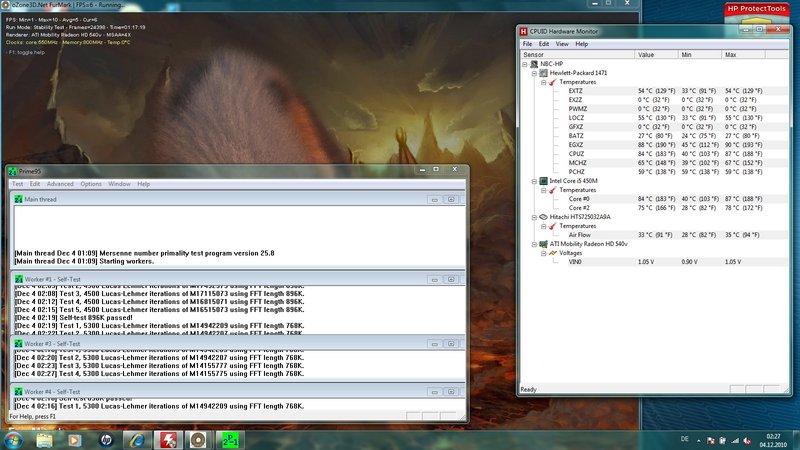
Task: Collapse the ATI Mobility Radeon HD 540v node
Action: [534, 244]
